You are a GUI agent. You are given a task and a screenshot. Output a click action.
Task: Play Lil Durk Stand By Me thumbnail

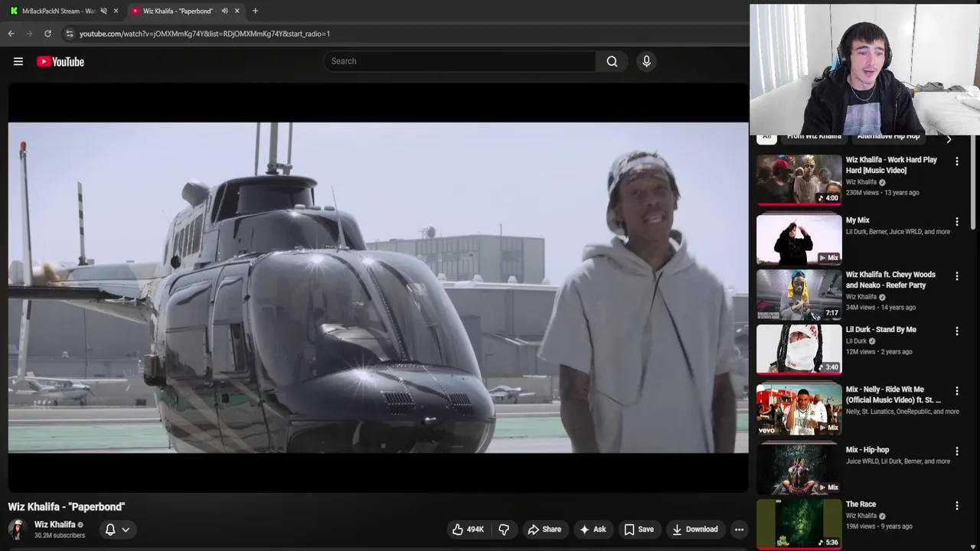(799, 349)
